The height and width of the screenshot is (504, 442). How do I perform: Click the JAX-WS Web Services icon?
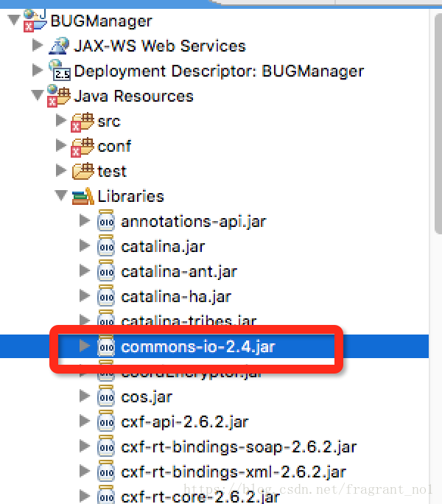tap(59, 46)
